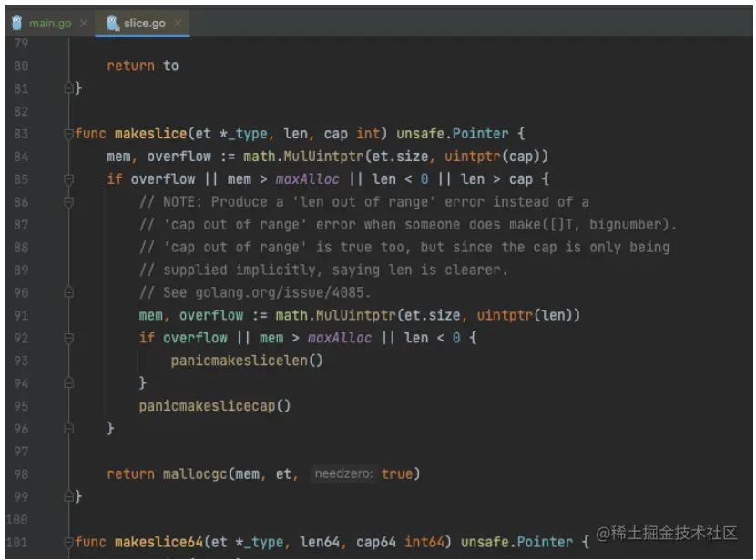Click maxAlloc on line 92

340,338
